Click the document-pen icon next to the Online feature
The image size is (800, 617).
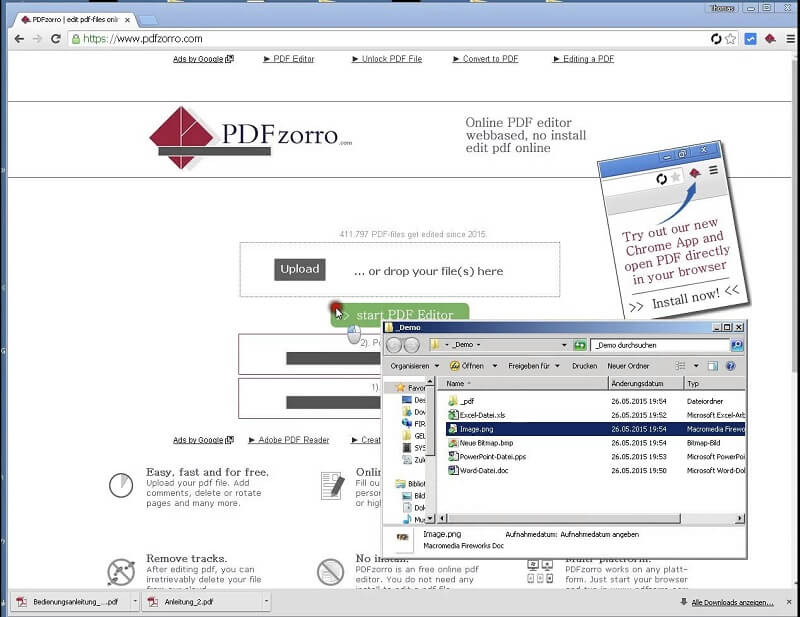coord(334,488)
